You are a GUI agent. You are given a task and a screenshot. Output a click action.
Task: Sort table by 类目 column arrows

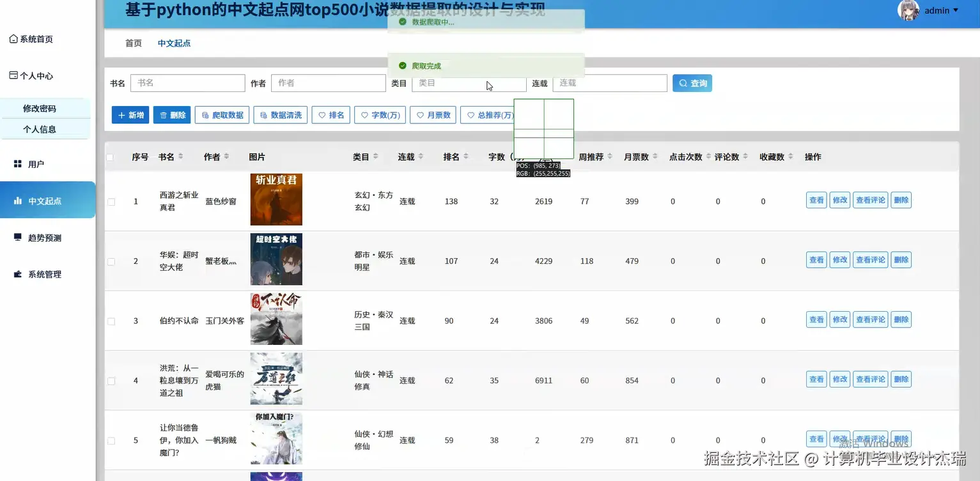point(375,157)
